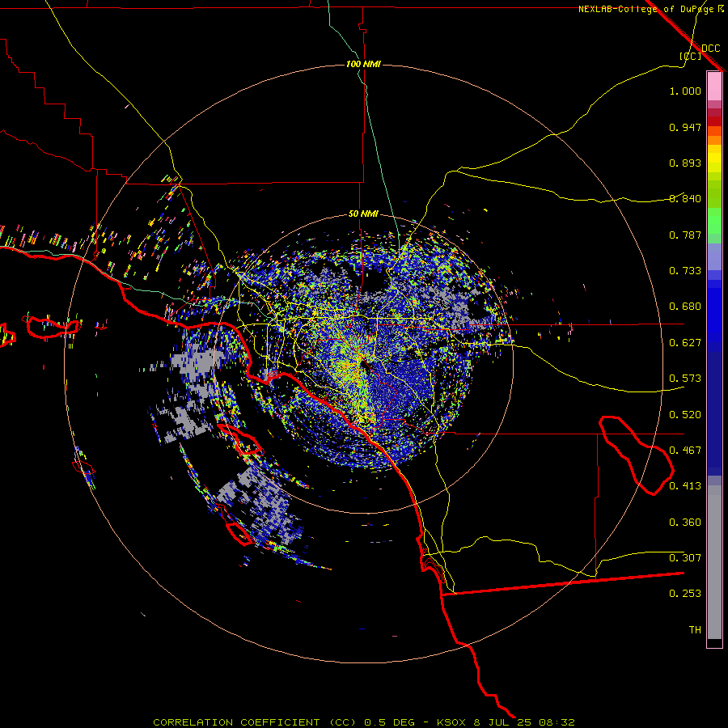The height and width of the screenshot is (728, 728).
Task: Click the 0.520 scale label
Action: point(685,415)
